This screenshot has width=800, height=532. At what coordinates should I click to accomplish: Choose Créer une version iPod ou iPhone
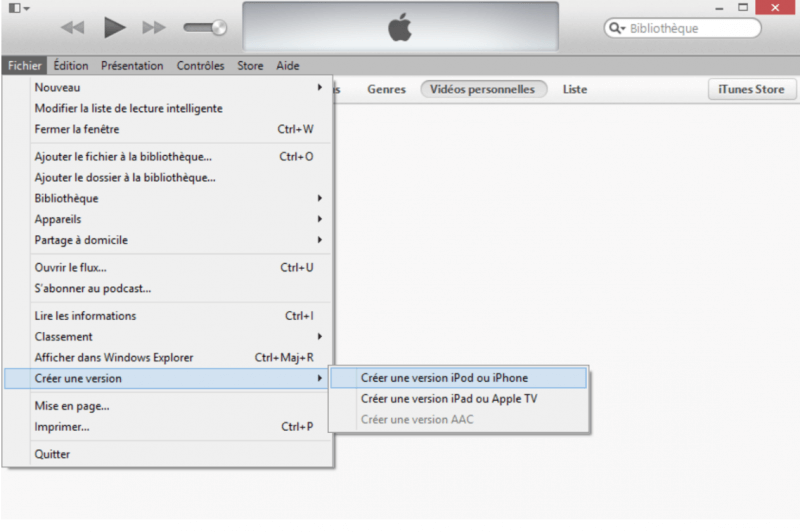pyautogui.click(x=459, y=378)
